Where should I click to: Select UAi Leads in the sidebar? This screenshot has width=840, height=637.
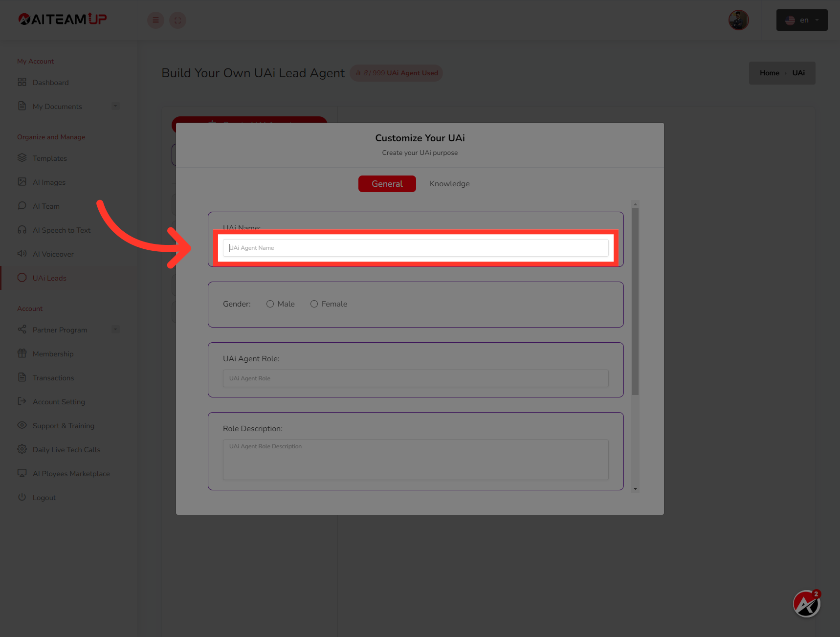[x=49, y=278]
